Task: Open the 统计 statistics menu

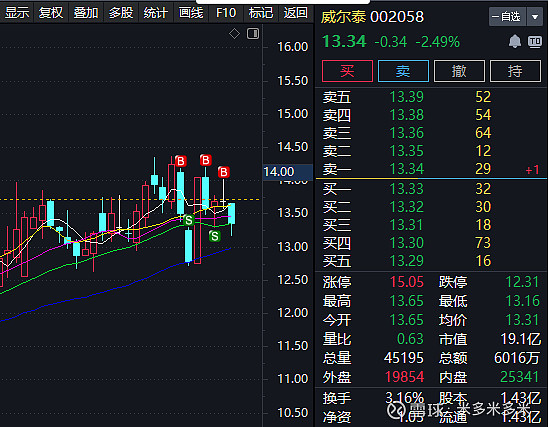Action: 156,13
